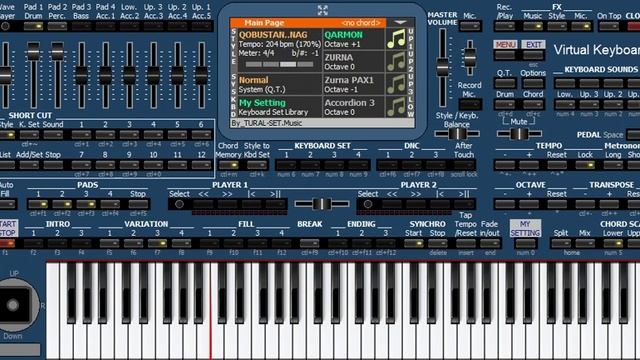
Task: Select Keyboard Set 4 button
Action: coord(358,165)
